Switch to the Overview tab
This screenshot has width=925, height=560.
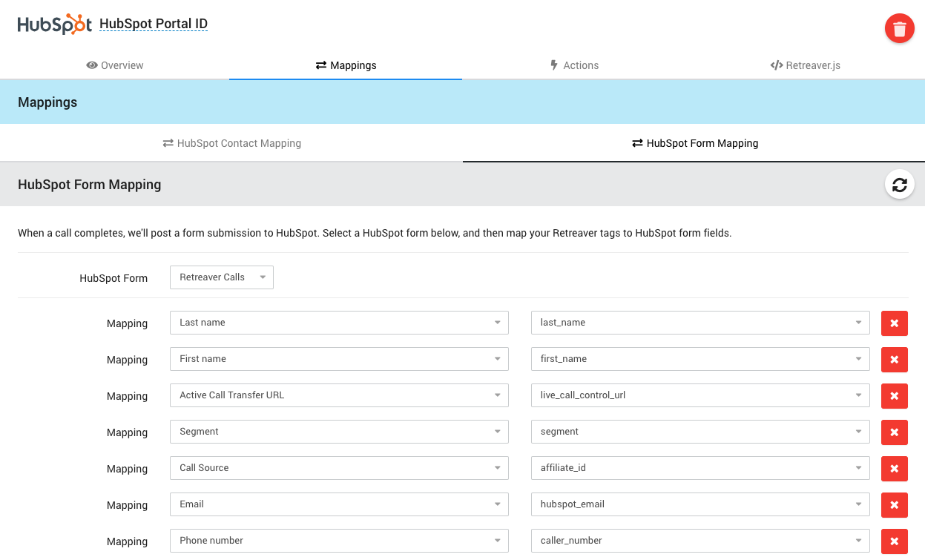(115, 65)
